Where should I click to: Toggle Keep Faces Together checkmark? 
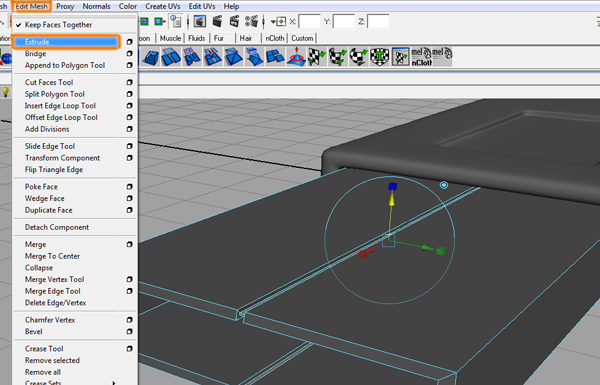[19, 25]
